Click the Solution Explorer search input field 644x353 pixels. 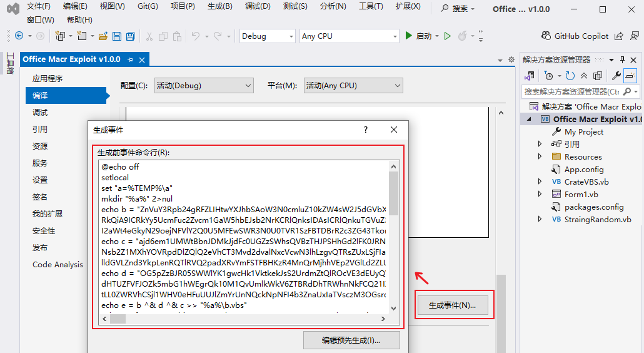click(571, 91)
